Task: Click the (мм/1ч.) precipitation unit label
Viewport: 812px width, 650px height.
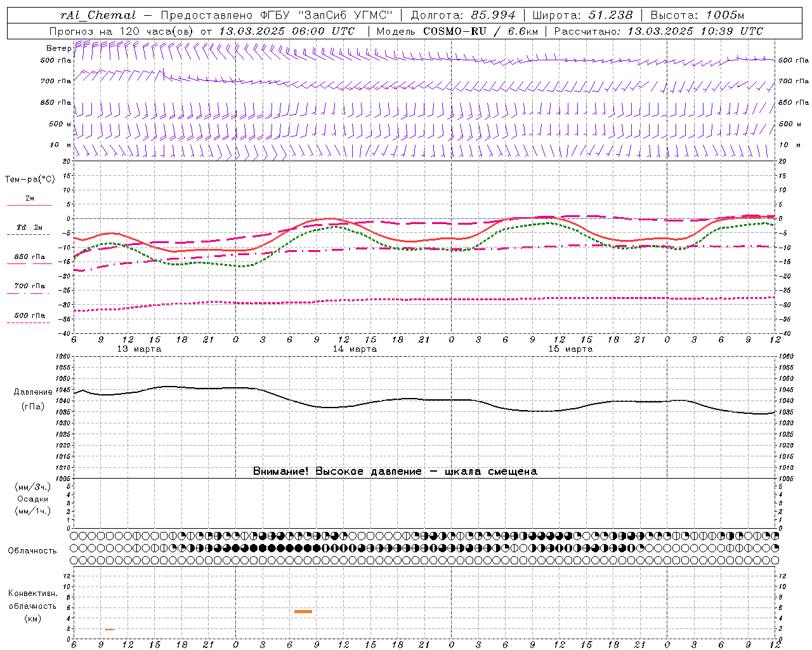Action: pyautogui.click(x=33, y=511)
